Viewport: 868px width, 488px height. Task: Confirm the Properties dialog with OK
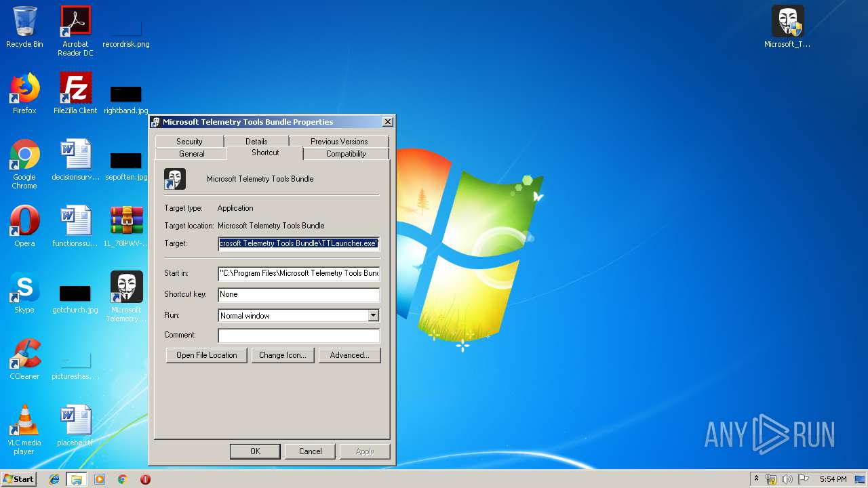[255, 451]
